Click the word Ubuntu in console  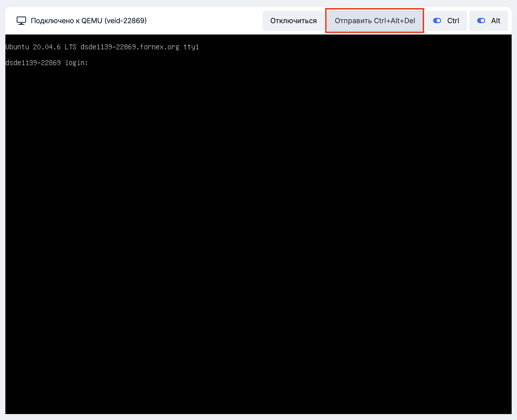pyautogui.click(x=17, y=47)
